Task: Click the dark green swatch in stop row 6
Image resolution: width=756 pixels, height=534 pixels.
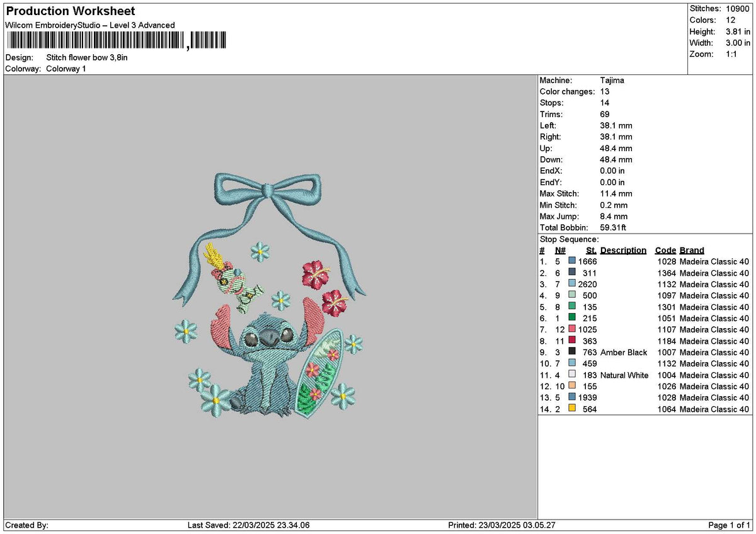Action: pyautogui.click(x=572, y=317)
